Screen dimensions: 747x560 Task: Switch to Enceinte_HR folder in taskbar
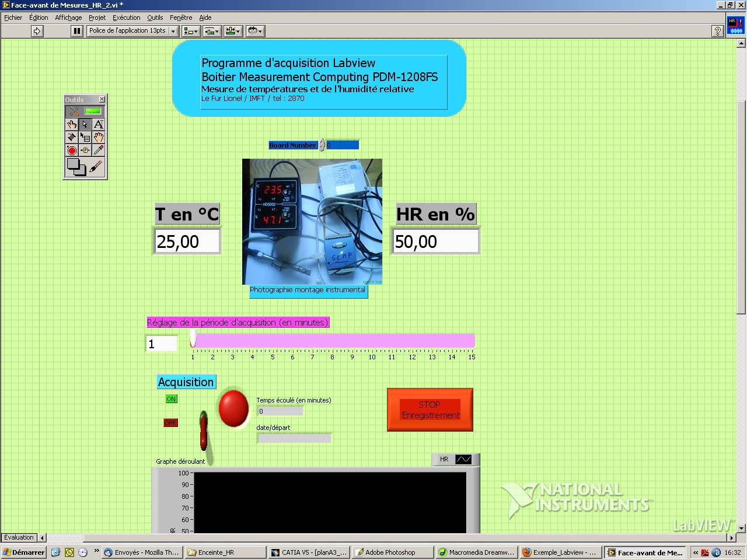pyautogui.click(x=226, y=552)
